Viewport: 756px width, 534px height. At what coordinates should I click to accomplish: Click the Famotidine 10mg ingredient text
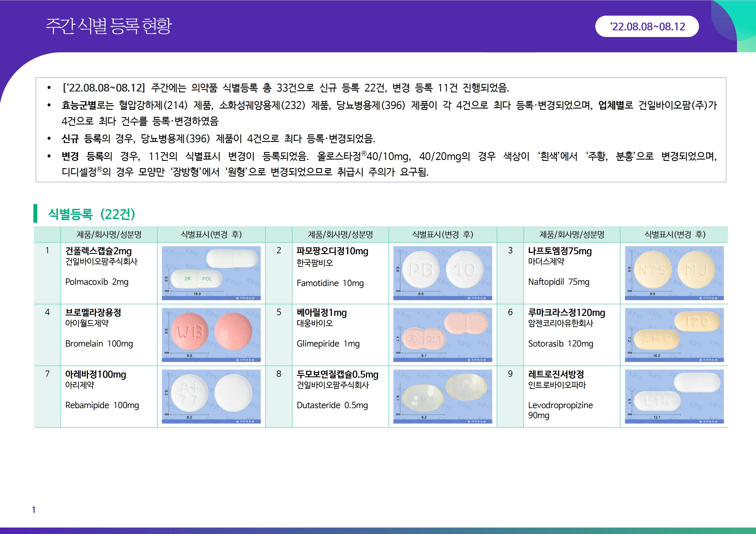tap(330, 283)
